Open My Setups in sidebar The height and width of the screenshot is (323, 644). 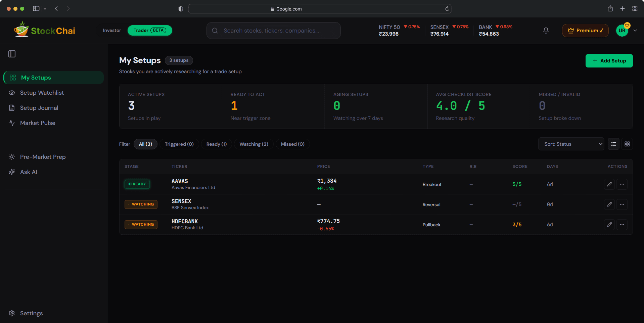pos(54,78)
